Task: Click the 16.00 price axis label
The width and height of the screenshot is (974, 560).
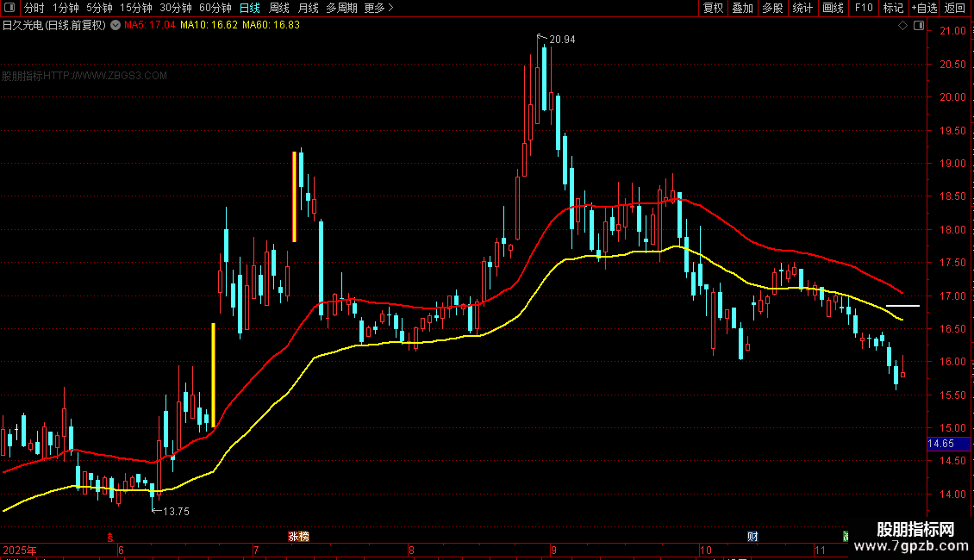Action: point(952,362)
